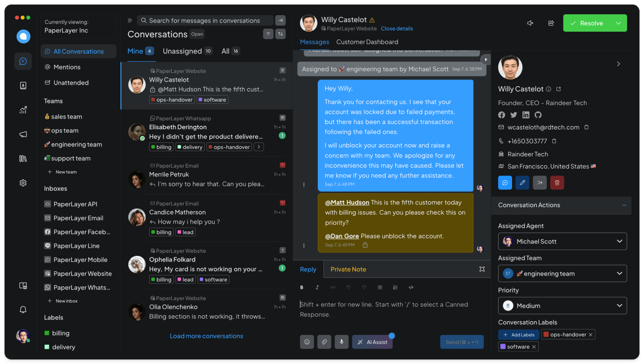The width and height of the screenshot is (644, 364).
Task: Copy the email address wcasteloth@rdtech.com
Action: pyautogui.click(x=586, y=127)
